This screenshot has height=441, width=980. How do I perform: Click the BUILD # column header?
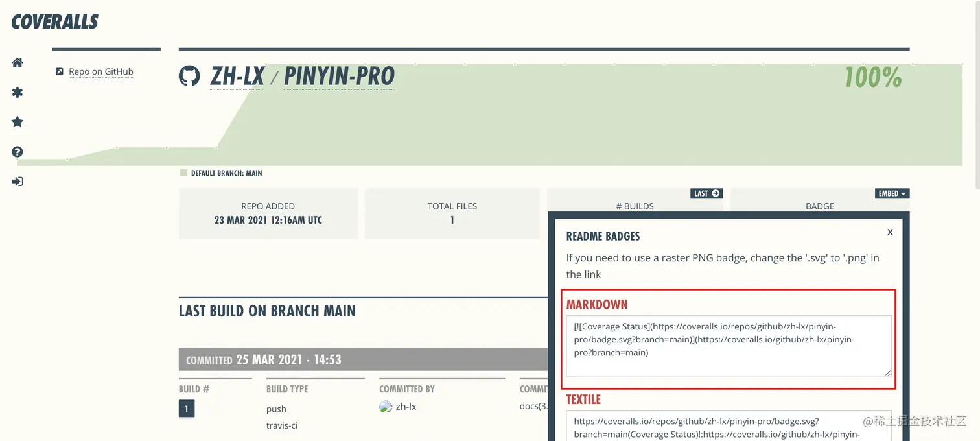194,389
